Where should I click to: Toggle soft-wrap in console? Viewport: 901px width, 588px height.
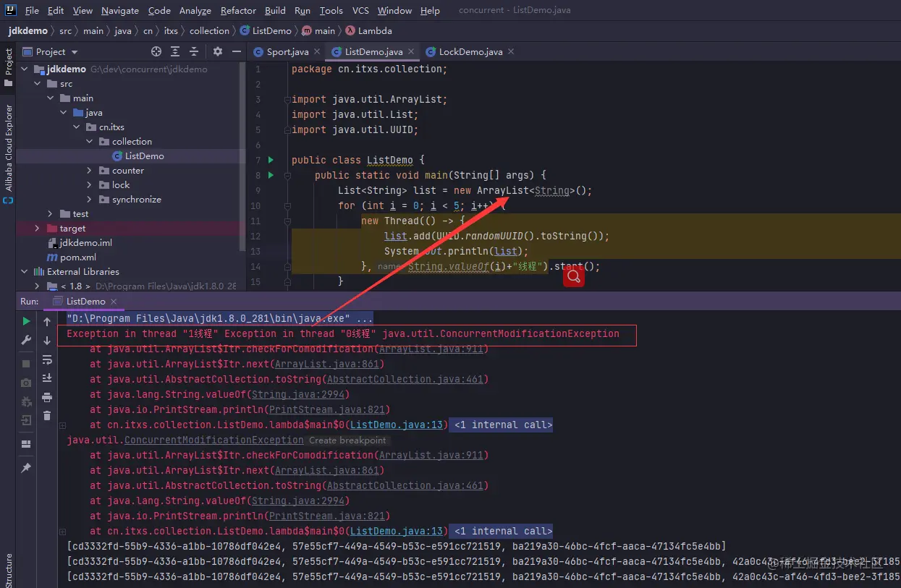[47, 359]
